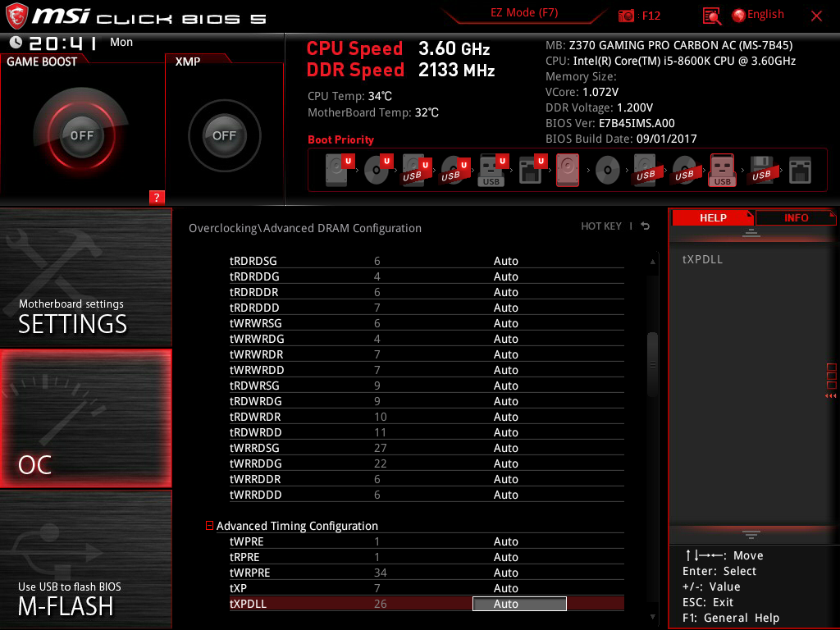Select the highlighted legacy hard disk boot icon
Viewport: 840px width, 630px height.
[568, 170]
